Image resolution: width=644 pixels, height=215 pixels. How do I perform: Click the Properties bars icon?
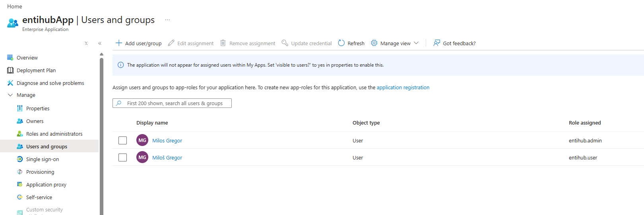pos(20,108)
